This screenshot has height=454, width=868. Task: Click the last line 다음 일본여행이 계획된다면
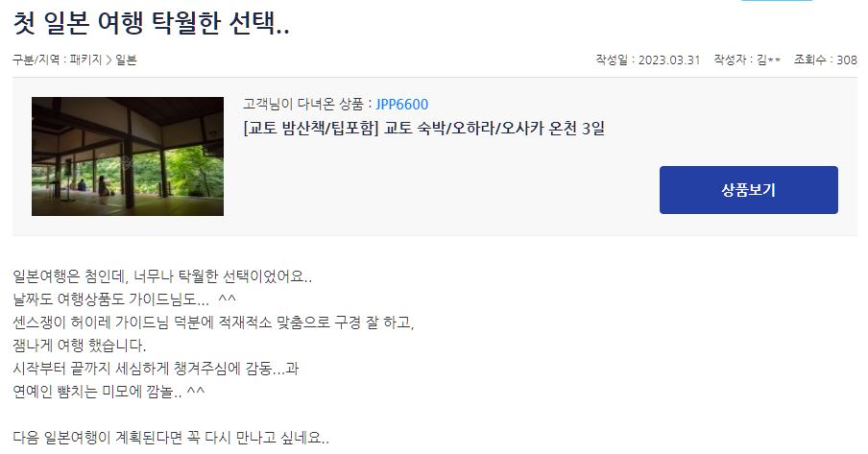[171, 438]
